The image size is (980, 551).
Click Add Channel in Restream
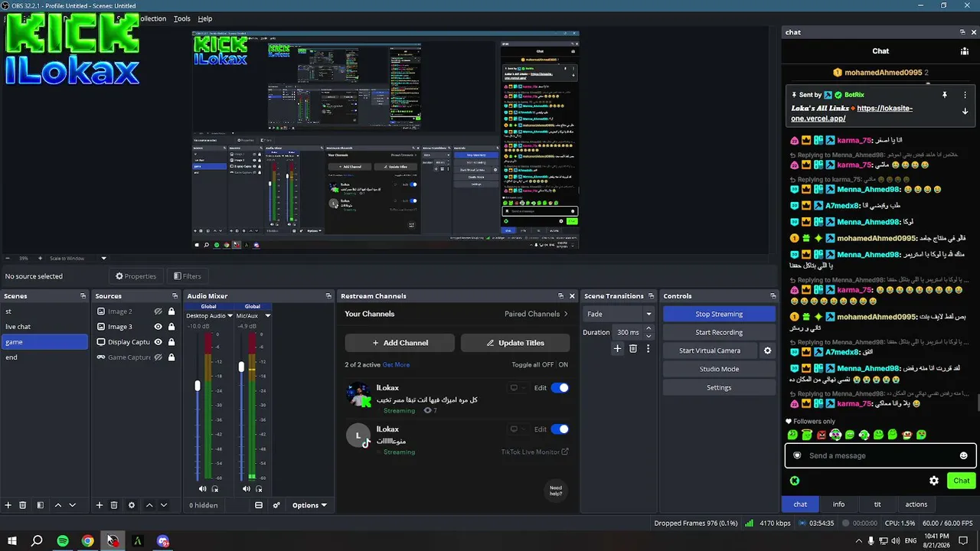point(400,343)
